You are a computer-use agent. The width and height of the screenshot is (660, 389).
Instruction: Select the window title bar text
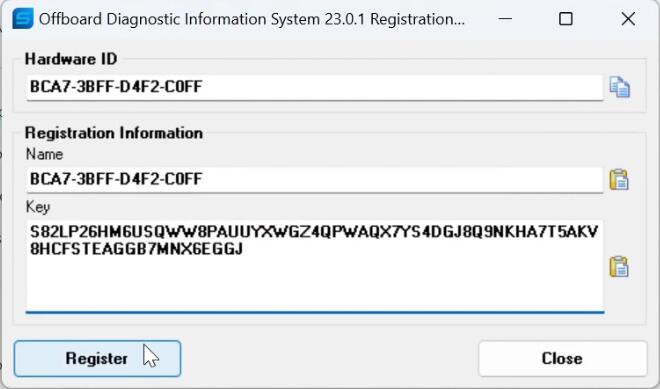(252, 19)
